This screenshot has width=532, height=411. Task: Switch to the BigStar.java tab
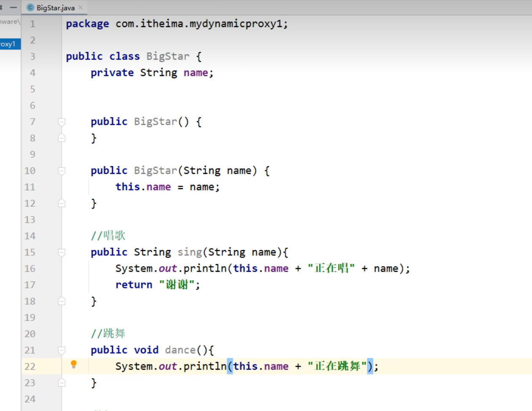(55, 8)
